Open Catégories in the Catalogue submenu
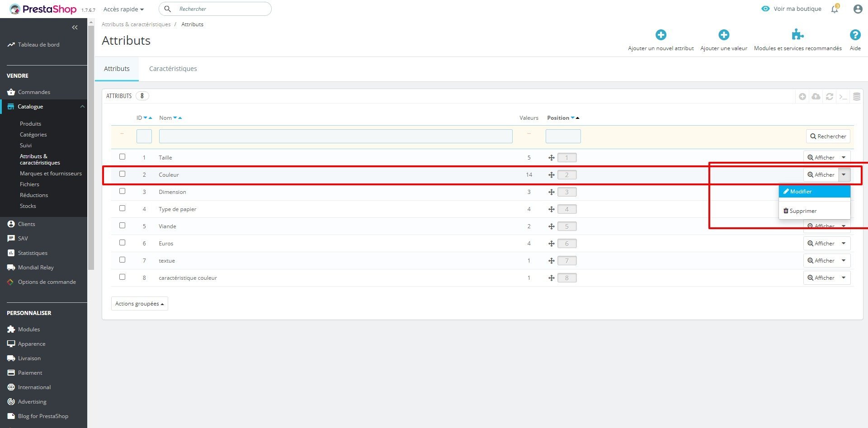Screen dimensions: 868x428 (33, 135)
